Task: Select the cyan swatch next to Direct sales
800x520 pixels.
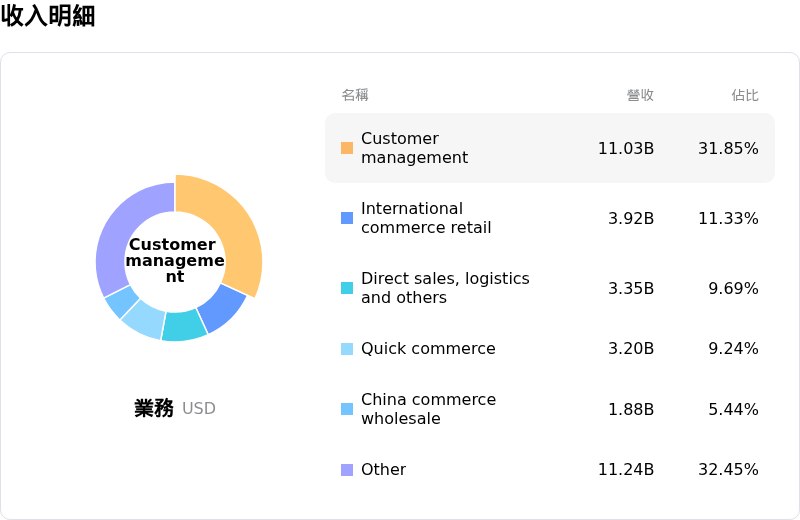Action: point(347,288)
